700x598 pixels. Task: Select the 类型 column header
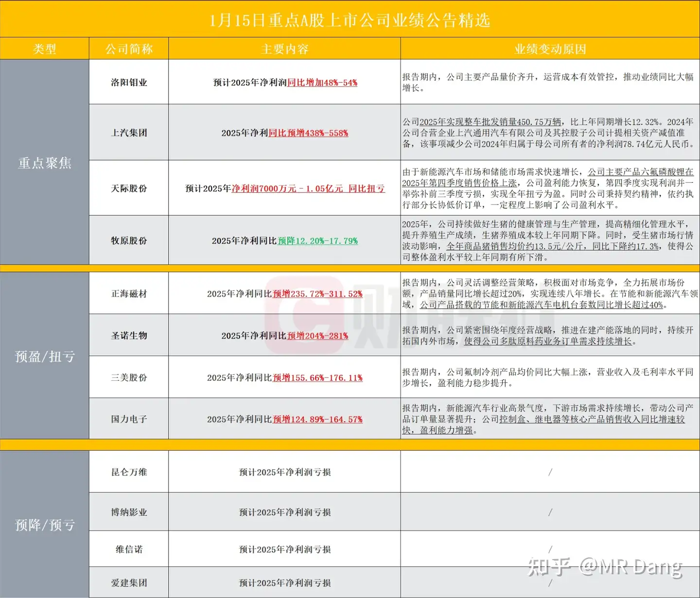[x=44, y=49]
